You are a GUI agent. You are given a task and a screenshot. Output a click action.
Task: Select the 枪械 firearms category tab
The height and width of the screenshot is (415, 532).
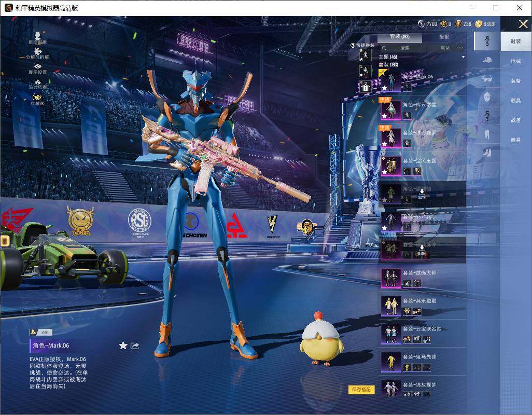[x=516, y=61]
